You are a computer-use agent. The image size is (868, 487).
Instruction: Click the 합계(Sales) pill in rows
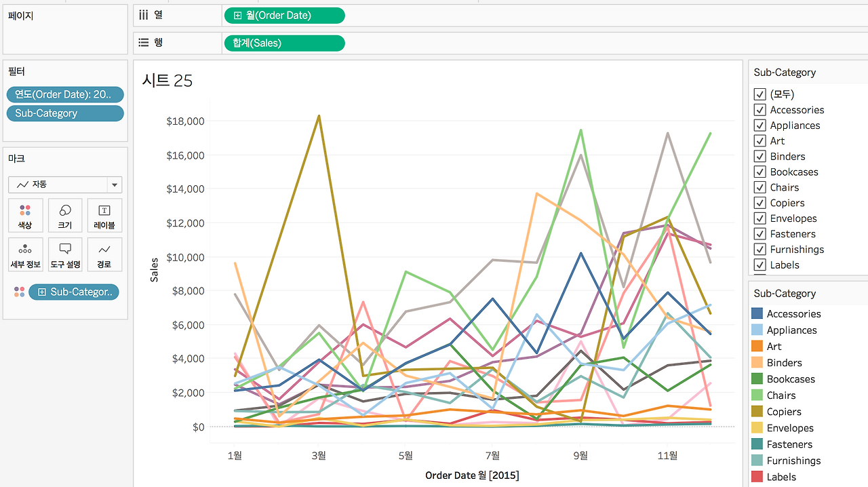pyautogui.click(x=284, y=43)
